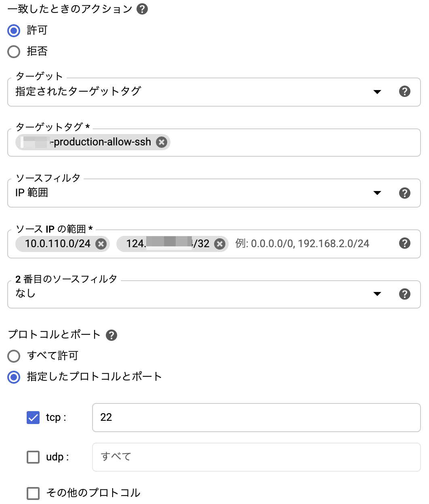Click help icon for 2 番目のソースフィルタ
Screen dimensions: 429x504
click(x=404, y=294)
